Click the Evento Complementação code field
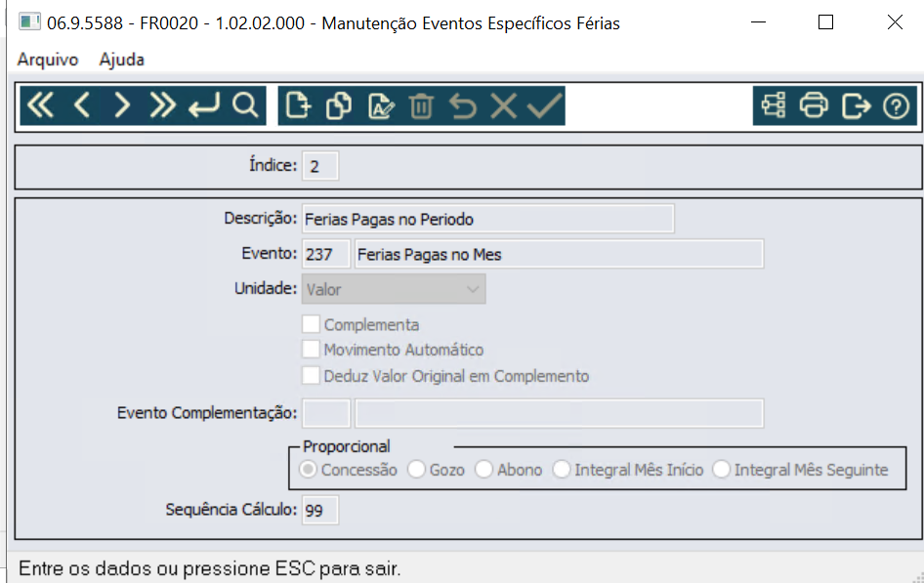 click(326, 413)
